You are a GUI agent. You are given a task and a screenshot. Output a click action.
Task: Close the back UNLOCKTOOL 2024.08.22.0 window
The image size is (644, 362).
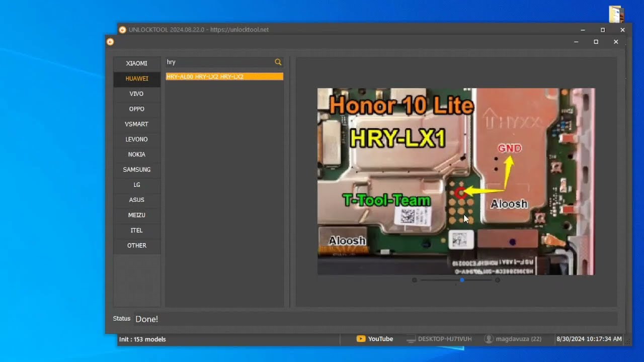(x=622, y=30)
